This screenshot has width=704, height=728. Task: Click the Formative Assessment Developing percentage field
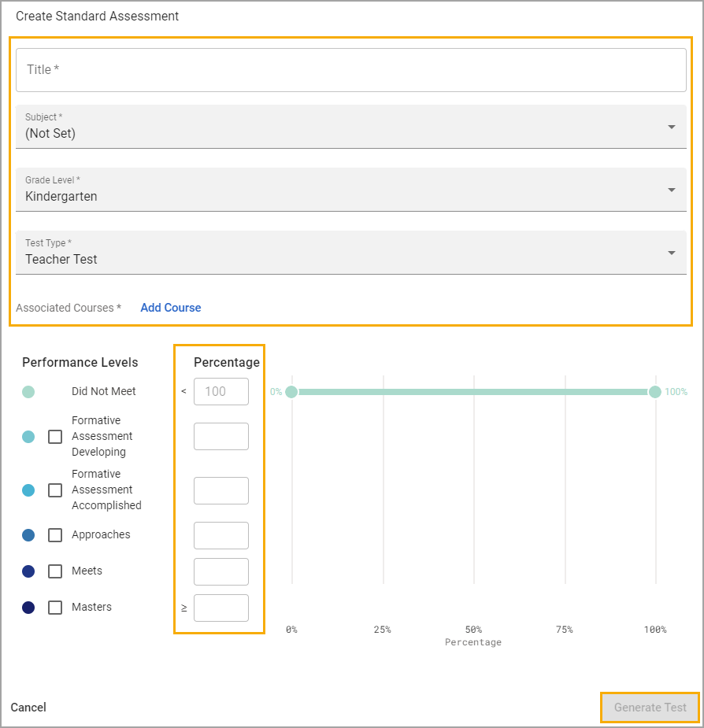pyautogui.click(x=221, y=437)
